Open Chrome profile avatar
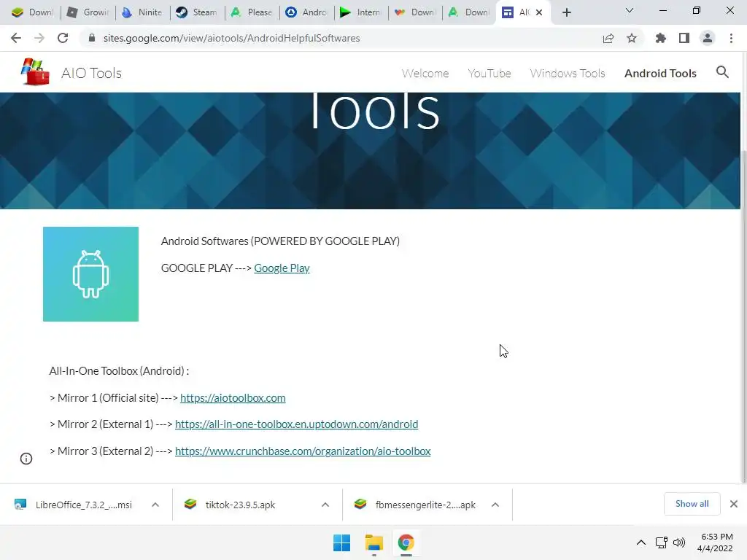 [708, 38]
